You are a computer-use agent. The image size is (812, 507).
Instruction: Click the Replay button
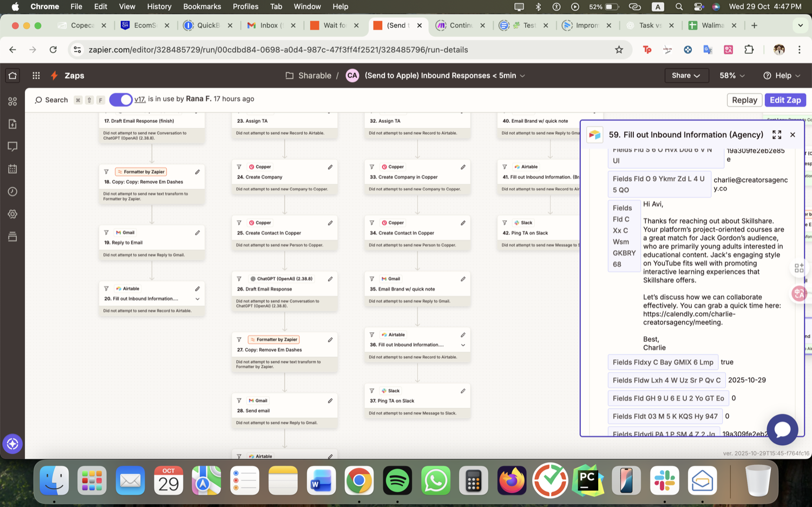coord(744,100)
